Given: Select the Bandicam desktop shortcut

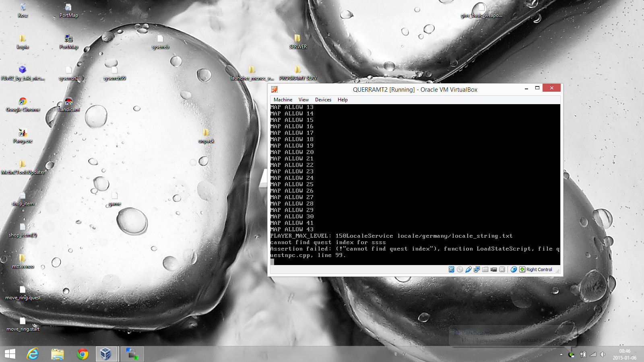Looking at the screenshot, I should click(x=69, y=105).
